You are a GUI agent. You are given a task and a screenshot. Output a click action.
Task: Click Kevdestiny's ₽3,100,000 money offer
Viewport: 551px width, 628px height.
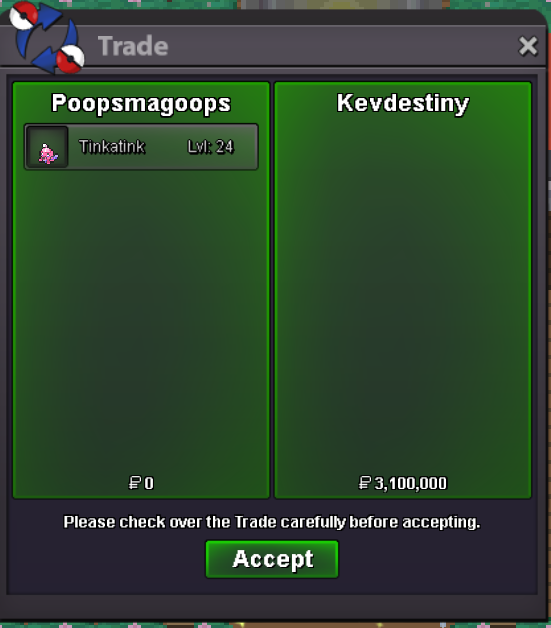click(403, 483)
